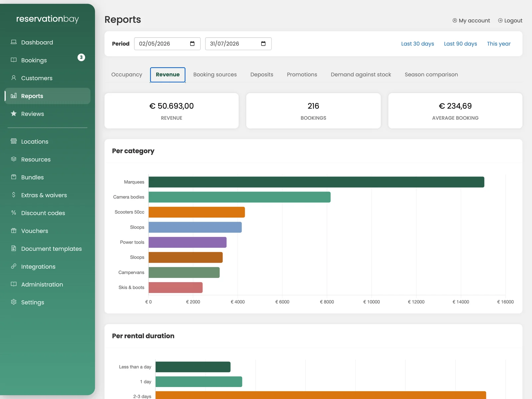Click the Camera bodies green bar
Image resolution: width=532 pixels, height=399 pixels.
[239, 197]
